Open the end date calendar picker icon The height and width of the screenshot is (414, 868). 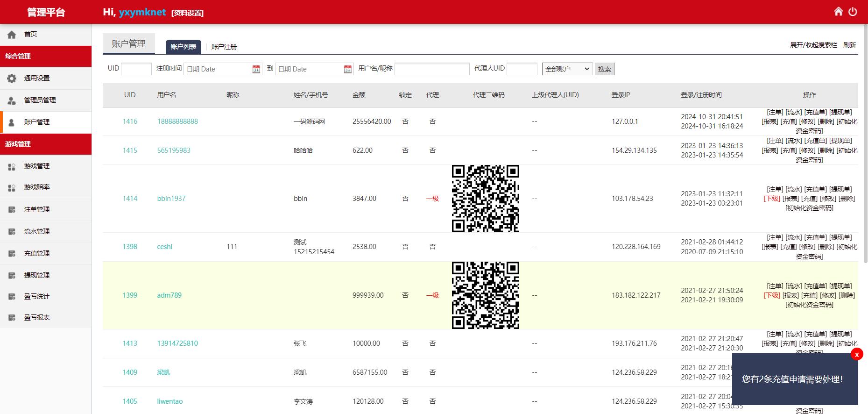pos(348,69)
